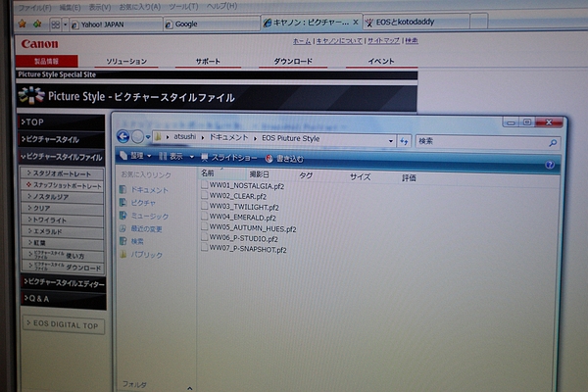Screen dimensions: 588x392
Task: Click the EOS DIGITAL TOP button
Action: [64, 324]
